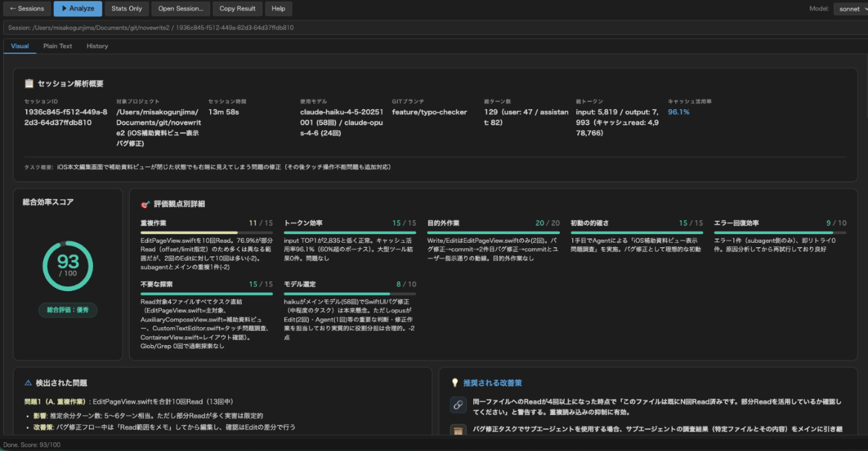Run the Analyze button

click(x=77, y=9)
